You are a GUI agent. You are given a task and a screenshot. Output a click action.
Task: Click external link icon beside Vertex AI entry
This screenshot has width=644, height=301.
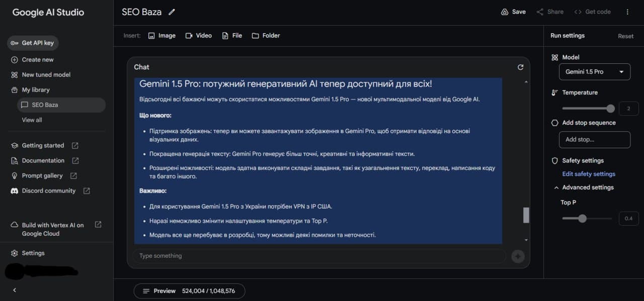tap(98, 225)
